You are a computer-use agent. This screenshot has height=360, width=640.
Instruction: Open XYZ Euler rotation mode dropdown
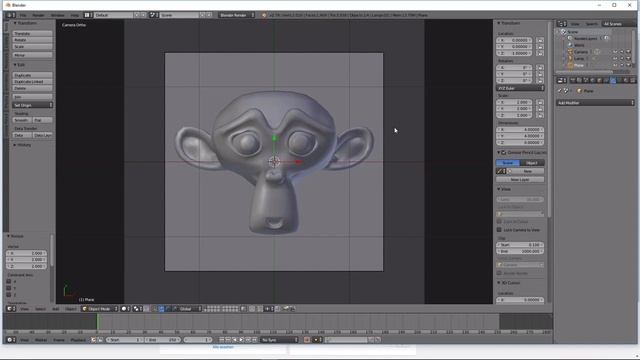(520, 88)
